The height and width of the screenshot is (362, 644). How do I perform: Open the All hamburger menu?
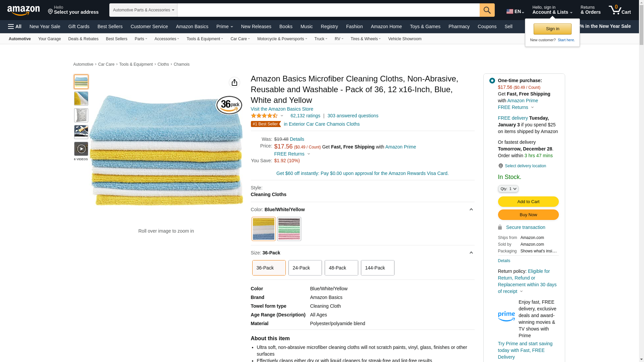[15, 26]
